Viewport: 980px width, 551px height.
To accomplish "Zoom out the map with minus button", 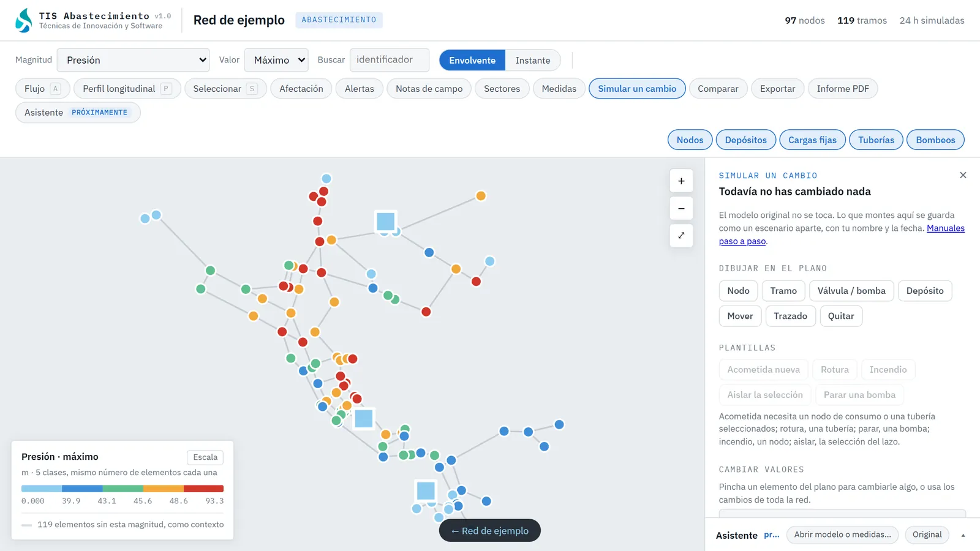I will (x=681, y=208).
